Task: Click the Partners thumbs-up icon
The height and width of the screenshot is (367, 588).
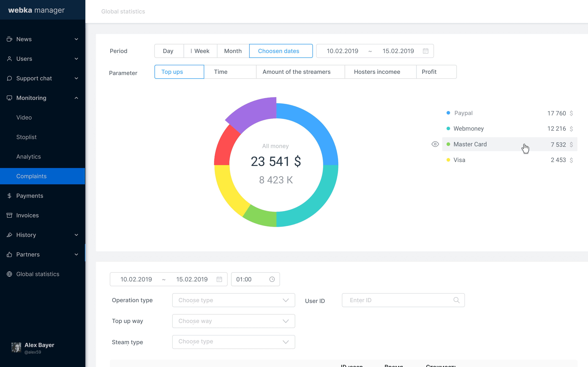Action: coord(9,254)
